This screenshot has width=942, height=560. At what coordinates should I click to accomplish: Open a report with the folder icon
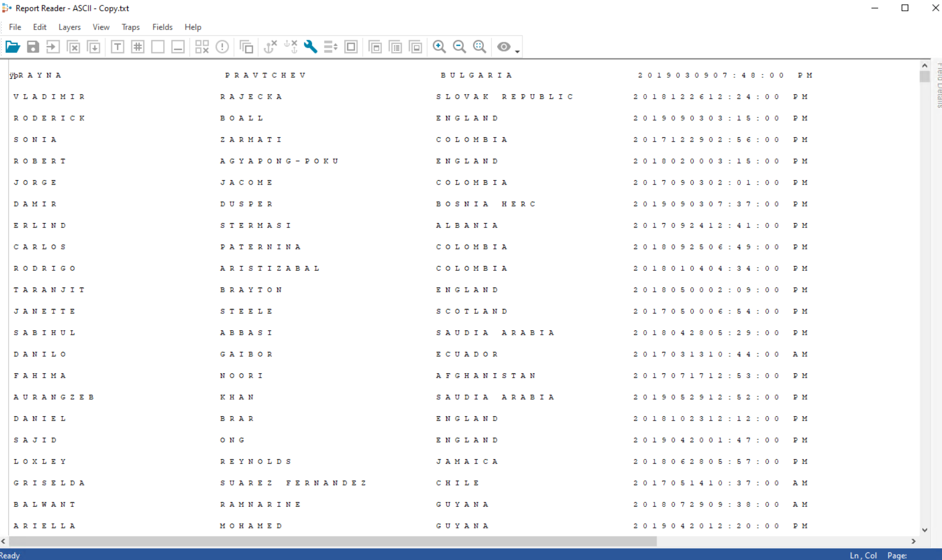coord(13,47)
